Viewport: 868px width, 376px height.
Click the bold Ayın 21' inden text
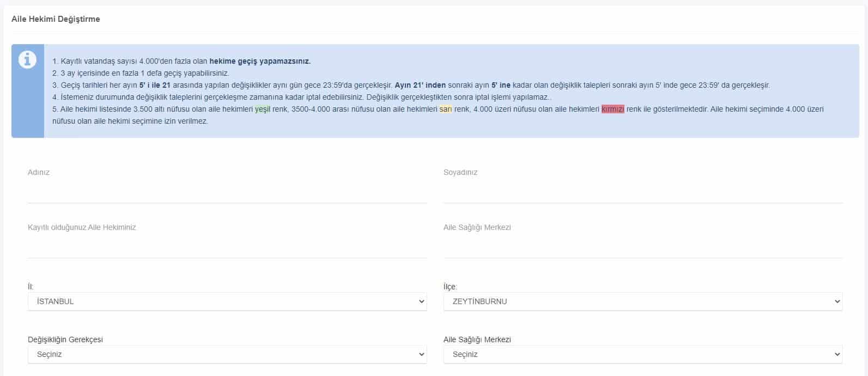[420, 85]
